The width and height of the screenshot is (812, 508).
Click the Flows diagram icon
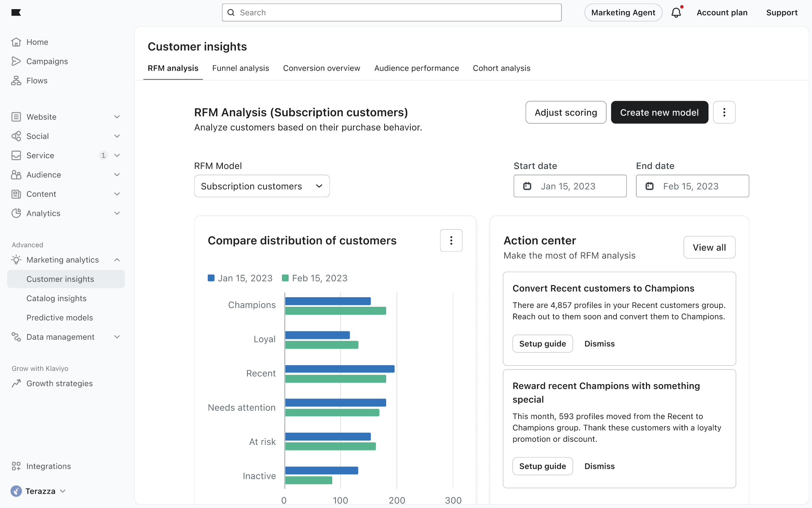coord(16,81)
